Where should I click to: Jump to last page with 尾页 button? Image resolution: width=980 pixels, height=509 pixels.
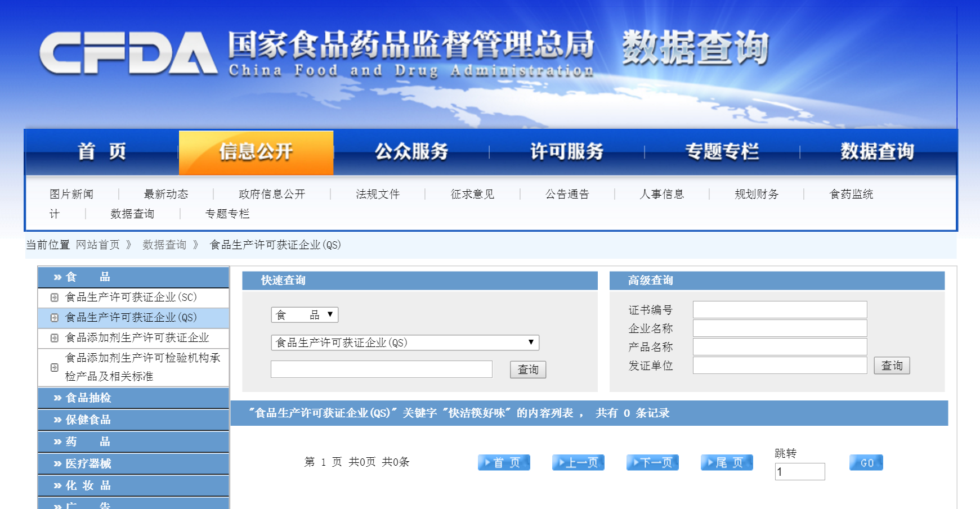tap(727, 462)
